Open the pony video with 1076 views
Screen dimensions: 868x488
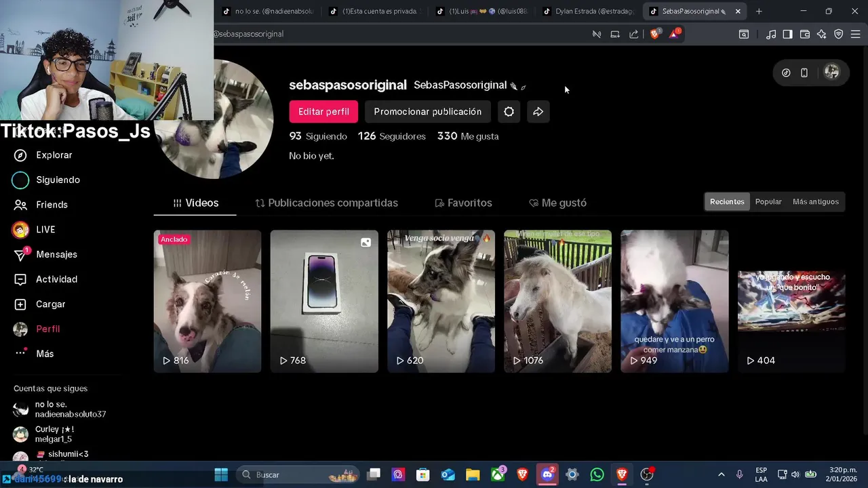[x=557, y=302]
